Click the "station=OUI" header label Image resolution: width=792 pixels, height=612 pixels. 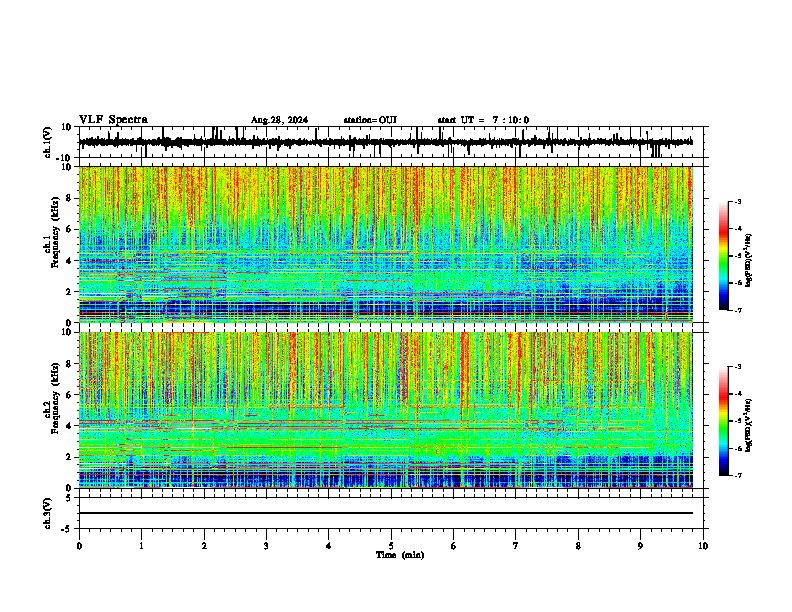370,120
